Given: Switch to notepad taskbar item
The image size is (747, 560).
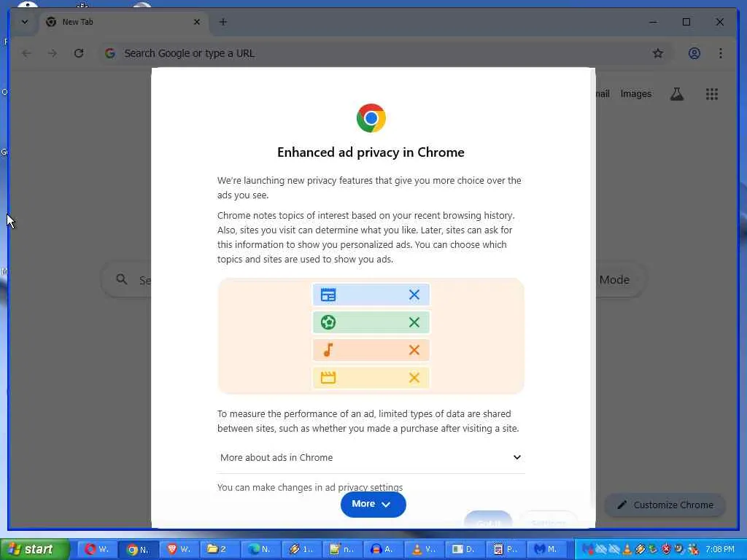Looking at the screenshot, I should pos(342,549).
